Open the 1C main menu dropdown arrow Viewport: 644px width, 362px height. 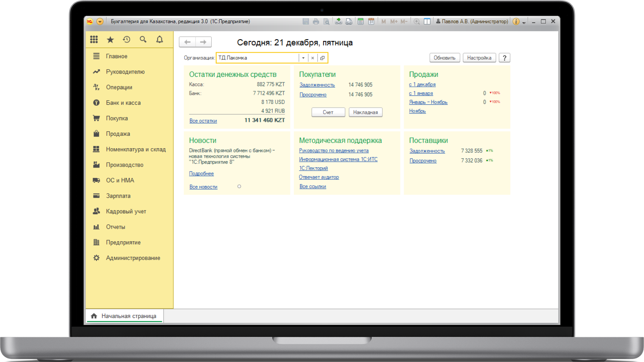pos(100,22)
